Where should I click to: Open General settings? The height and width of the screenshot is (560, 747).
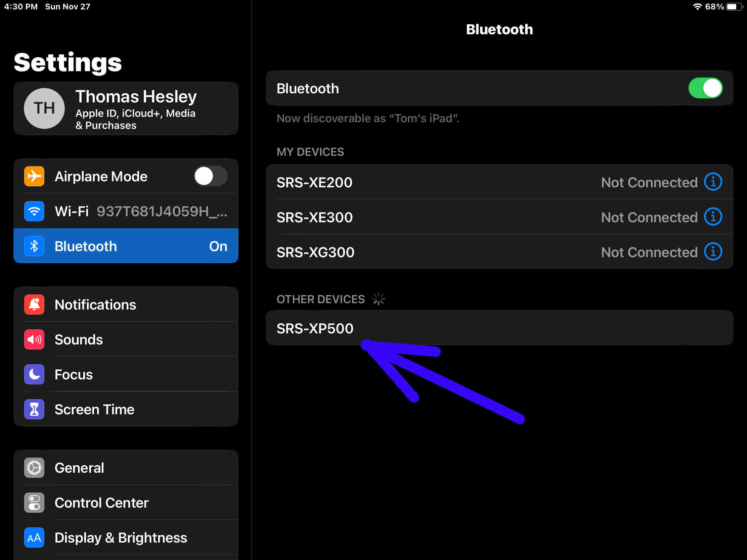tap(126, 468)
